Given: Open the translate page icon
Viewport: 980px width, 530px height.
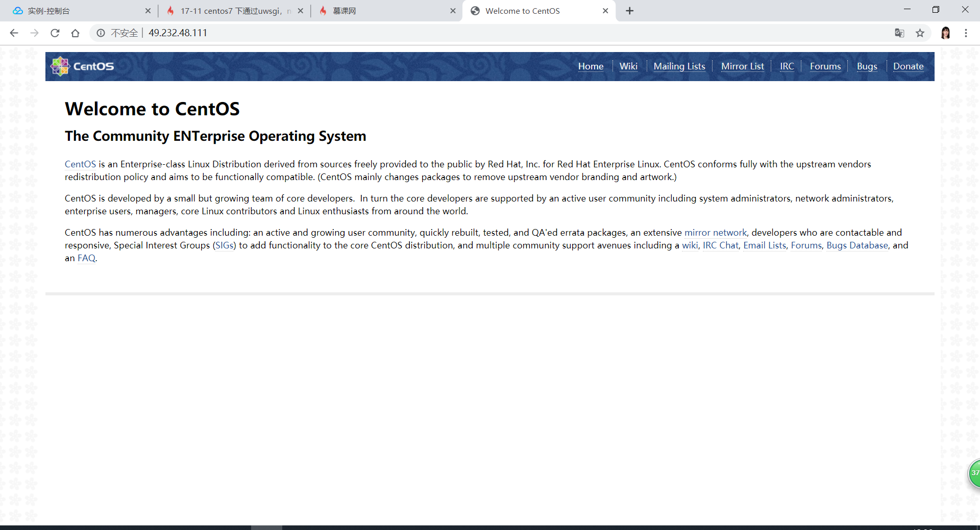Looking at the screenshot, I should 899,33.
